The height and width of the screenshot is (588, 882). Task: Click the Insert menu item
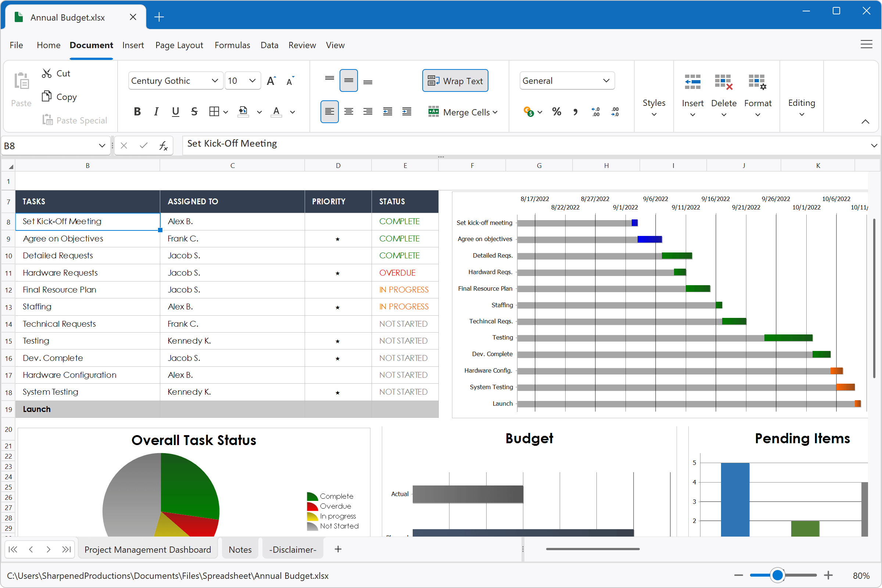coord(133,44)
